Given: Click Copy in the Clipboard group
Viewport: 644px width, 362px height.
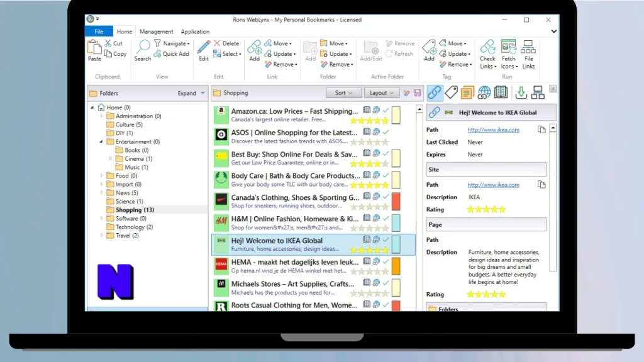Looking at the screenshot, I should [116, 54].
